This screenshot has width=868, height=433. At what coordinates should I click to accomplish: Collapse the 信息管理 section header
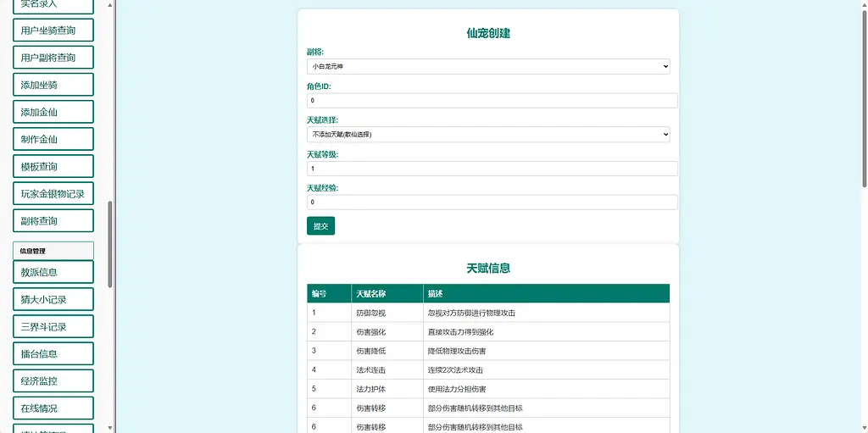tap(53, 251)
